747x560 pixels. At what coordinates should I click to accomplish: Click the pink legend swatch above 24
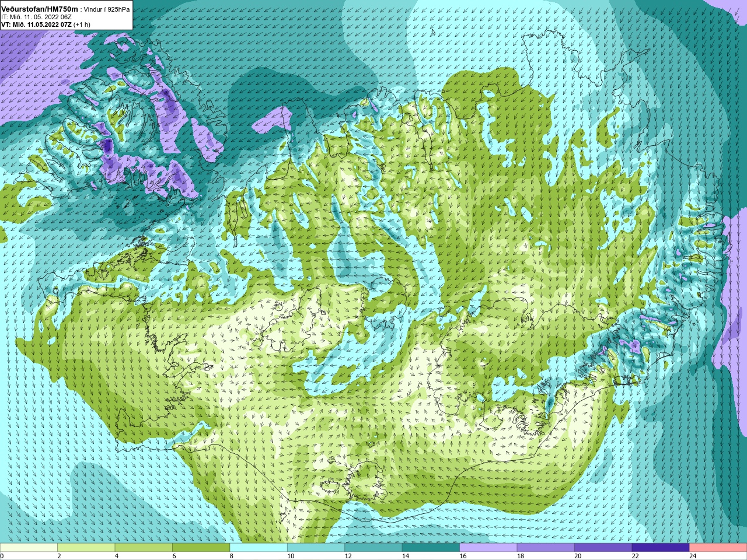click(718, 548)
